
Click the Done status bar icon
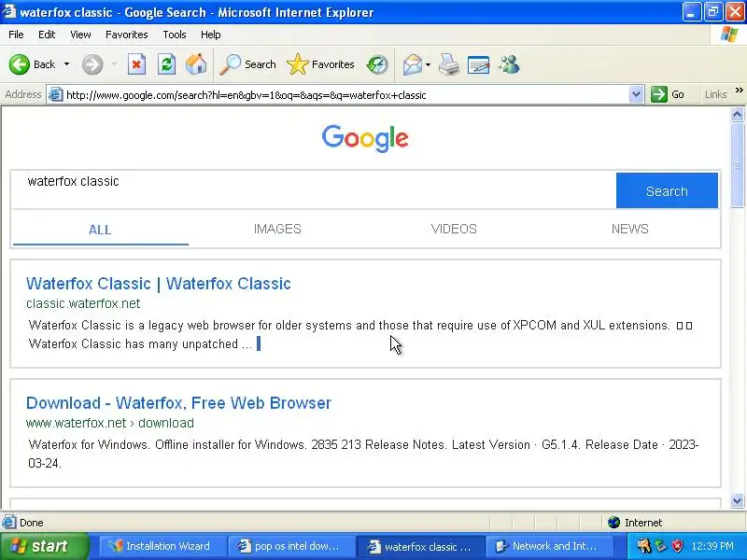click(x=9, y=523)
